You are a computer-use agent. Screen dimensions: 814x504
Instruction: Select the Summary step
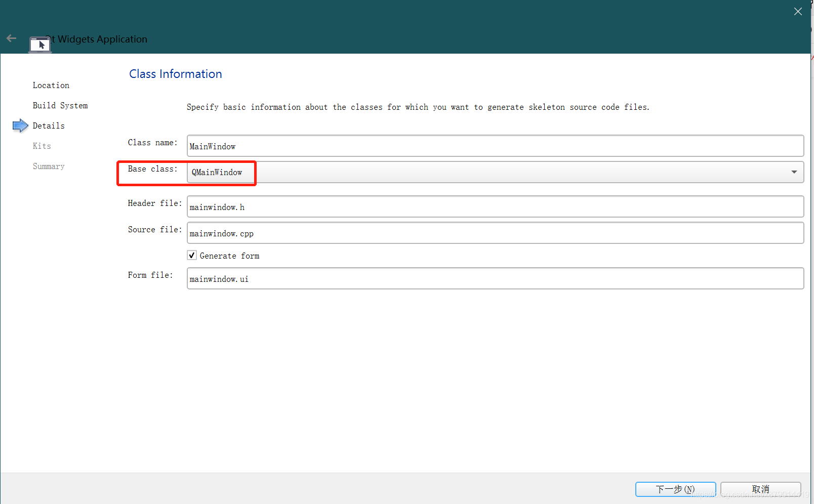[49, 166]
